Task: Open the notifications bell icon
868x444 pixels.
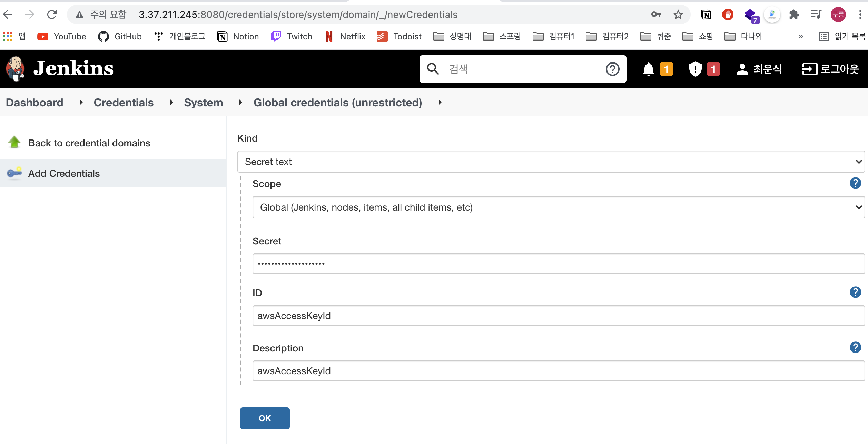Action: point(648,69)
